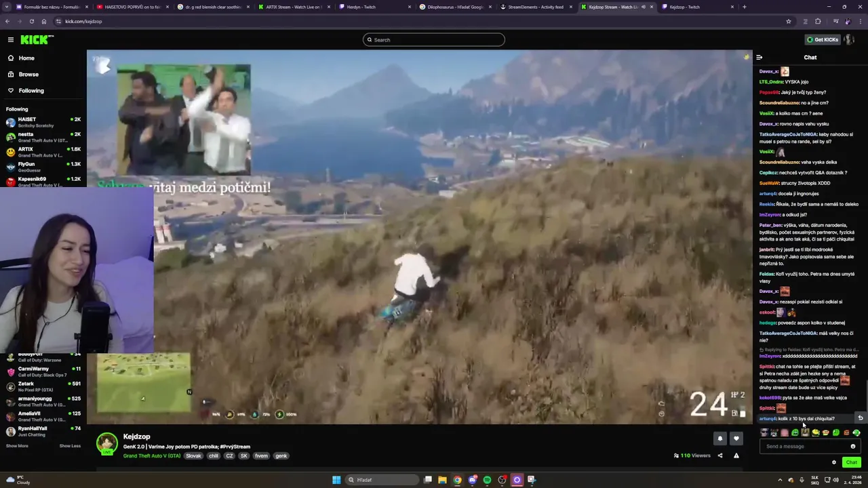
Task: Go to Kick homepage via KICK logo
Action: [x=35, y=40]
